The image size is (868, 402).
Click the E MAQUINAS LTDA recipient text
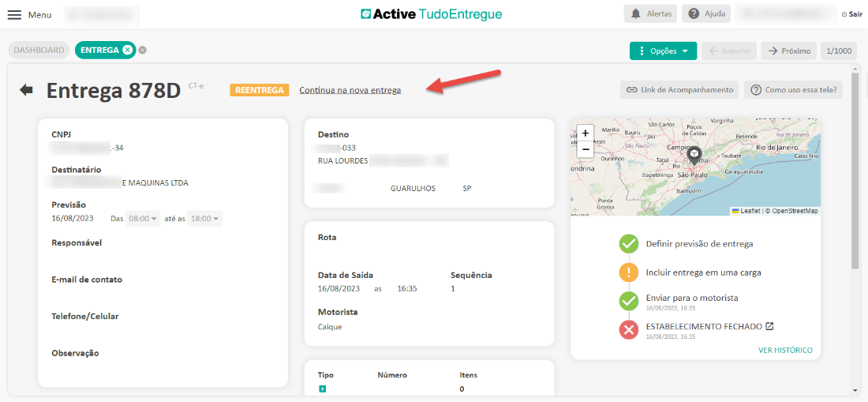tap(155, 182)
